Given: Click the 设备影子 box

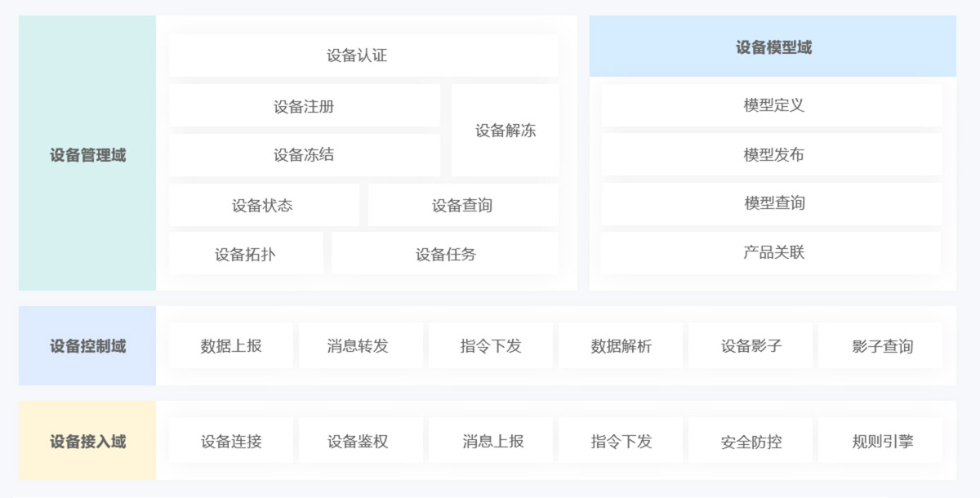Looking at the screenshot, I should click(751, 346).
